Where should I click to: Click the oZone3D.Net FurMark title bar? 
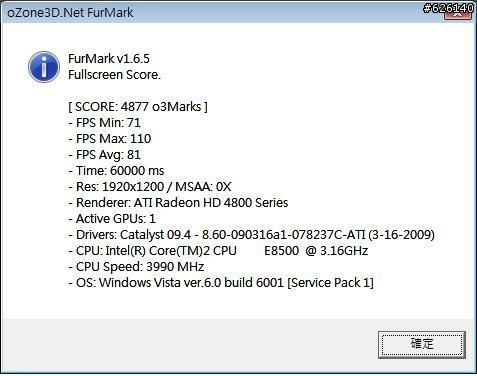click(238, 13)
